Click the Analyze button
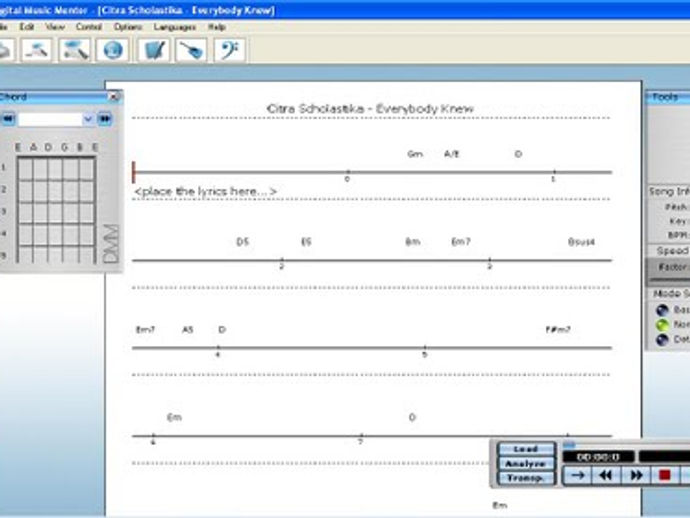The height and width of the screenshot is (518, 690). point(526,463)
